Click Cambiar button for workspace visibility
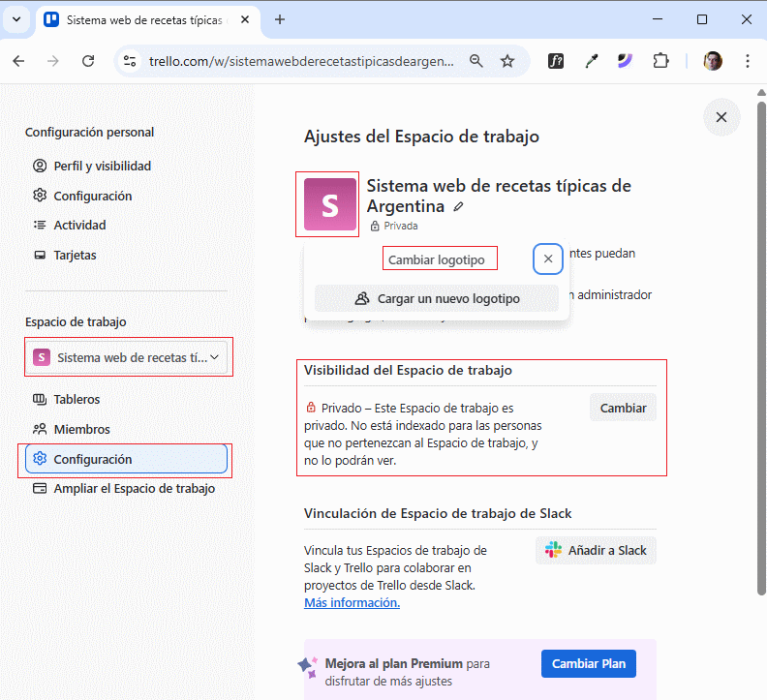Viewport: 767px width, 700px height. (x=623, y=408)
